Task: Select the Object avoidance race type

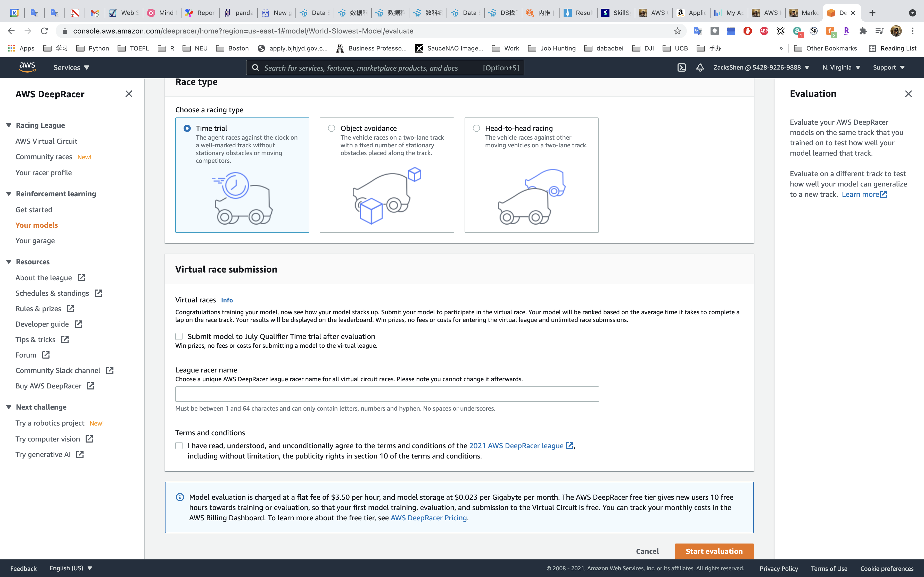Action: pos(332,128)
